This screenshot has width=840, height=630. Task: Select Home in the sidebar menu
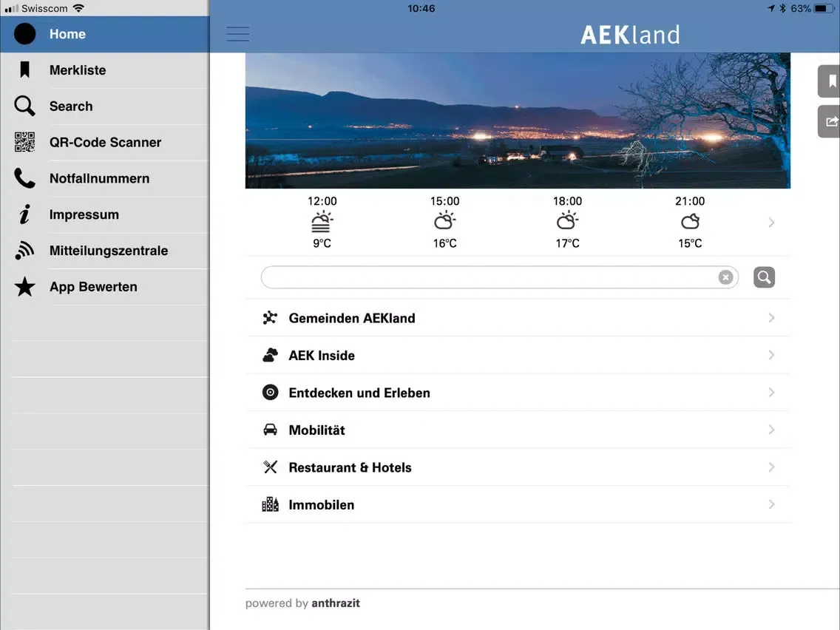(x=104, y=34)
